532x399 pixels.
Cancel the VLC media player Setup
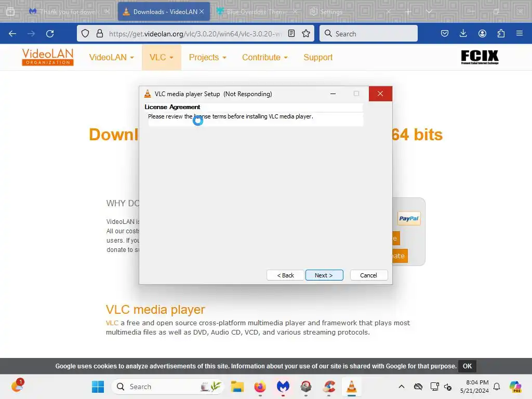pos(368,275)
